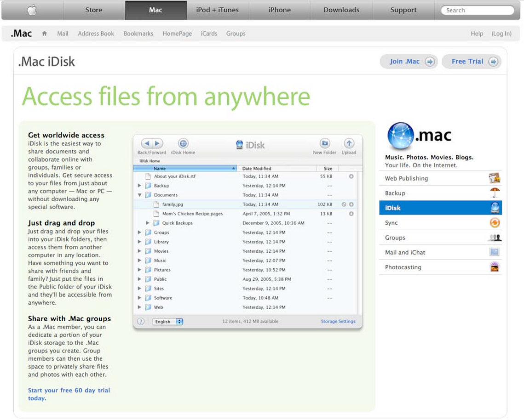
Task: Click the Free Trial button
Action: 472,62
